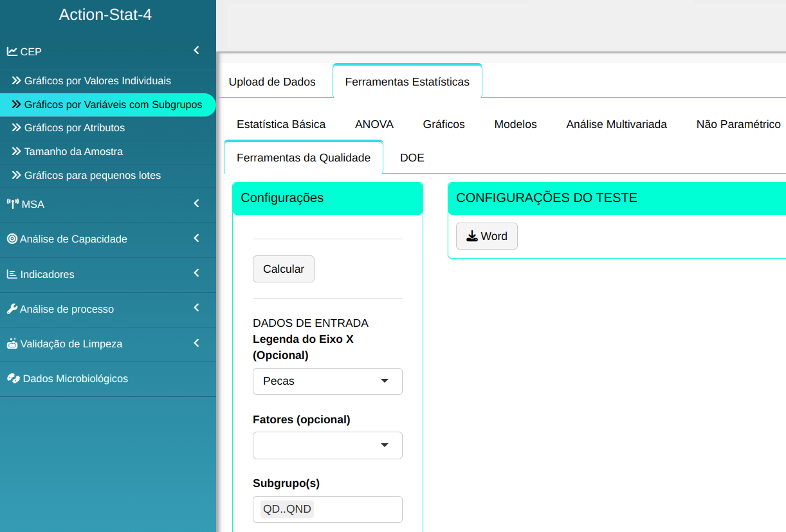This screenshot has height=532, width=786.
Task: Expand the MSA section chevron
Action: click(196, 203)
